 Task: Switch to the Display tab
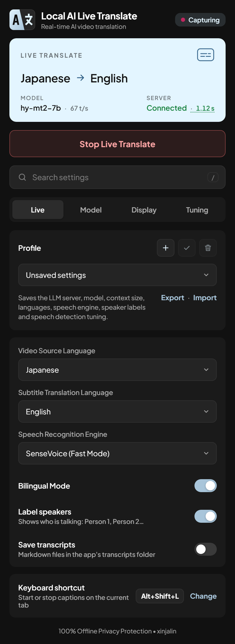(144, 210)
